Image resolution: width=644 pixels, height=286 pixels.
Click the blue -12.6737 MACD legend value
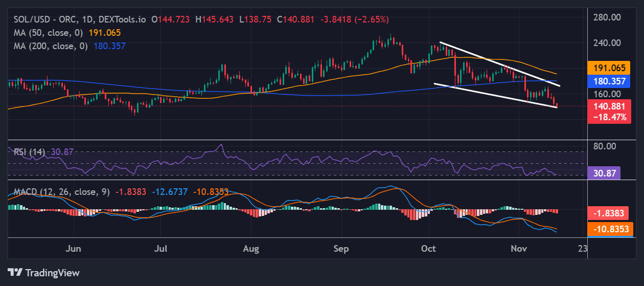click(170, 192)
